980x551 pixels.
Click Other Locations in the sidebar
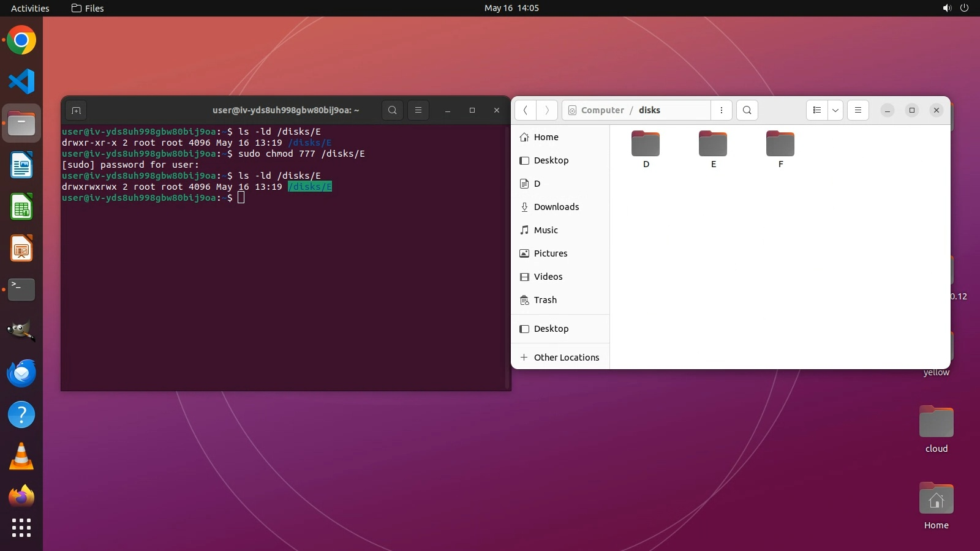(x=566, y=358)
